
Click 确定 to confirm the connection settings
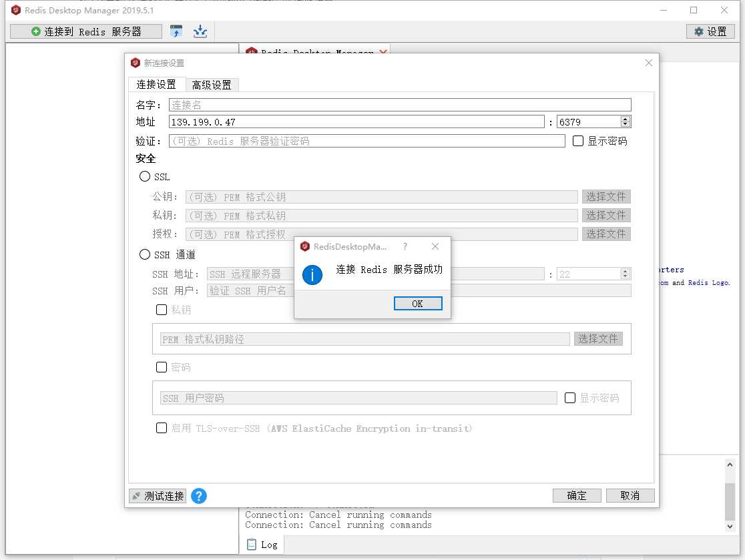click(577, 495)
